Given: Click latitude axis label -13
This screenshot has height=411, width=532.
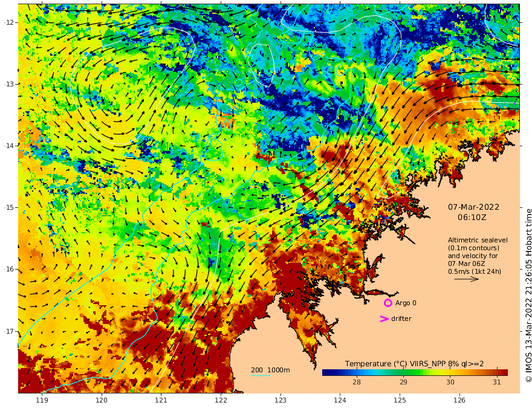Looking at the screenshot, I should [x=8, y=84].
